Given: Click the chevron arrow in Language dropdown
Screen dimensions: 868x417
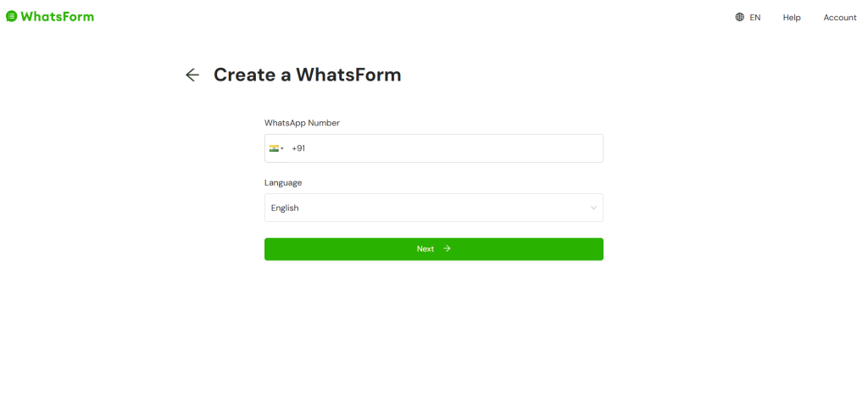Looking at the screenshot, I should click(593, 208).
